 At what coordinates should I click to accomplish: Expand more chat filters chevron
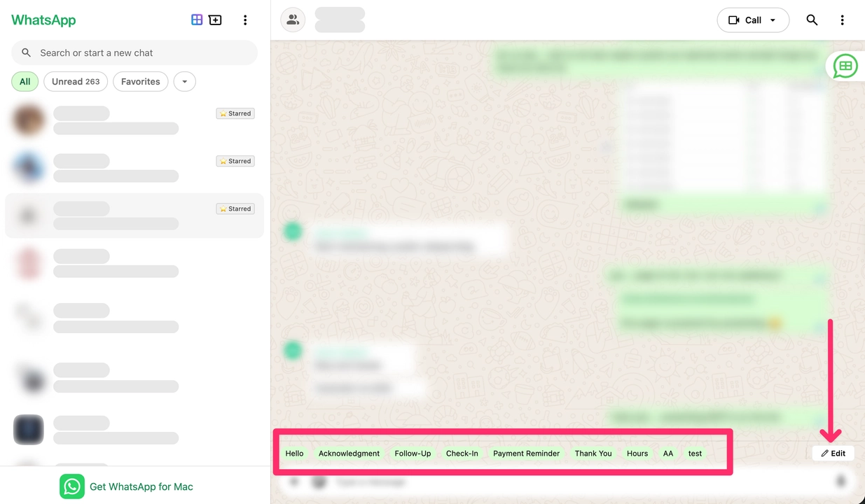(x=184, y=82)
